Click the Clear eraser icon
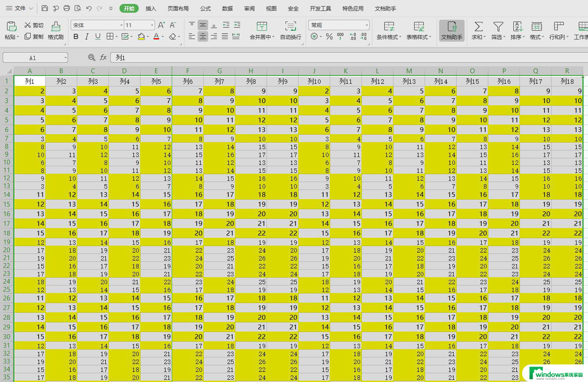The image size is (588, 382). tap(173, 36)
